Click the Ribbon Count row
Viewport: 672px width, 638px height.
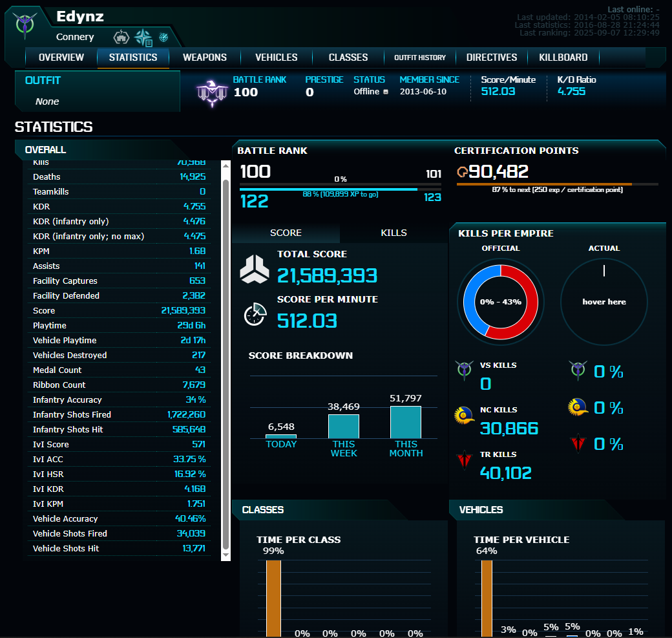119,385
